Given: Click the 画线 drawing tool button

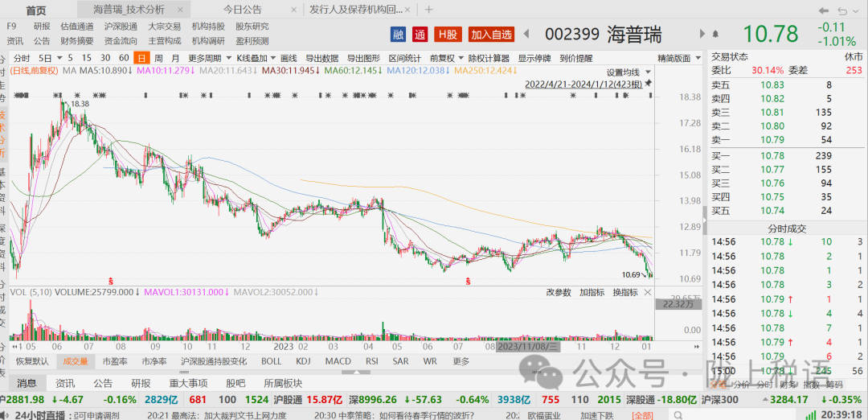Looking at the screenshot, I should [289, 58].
